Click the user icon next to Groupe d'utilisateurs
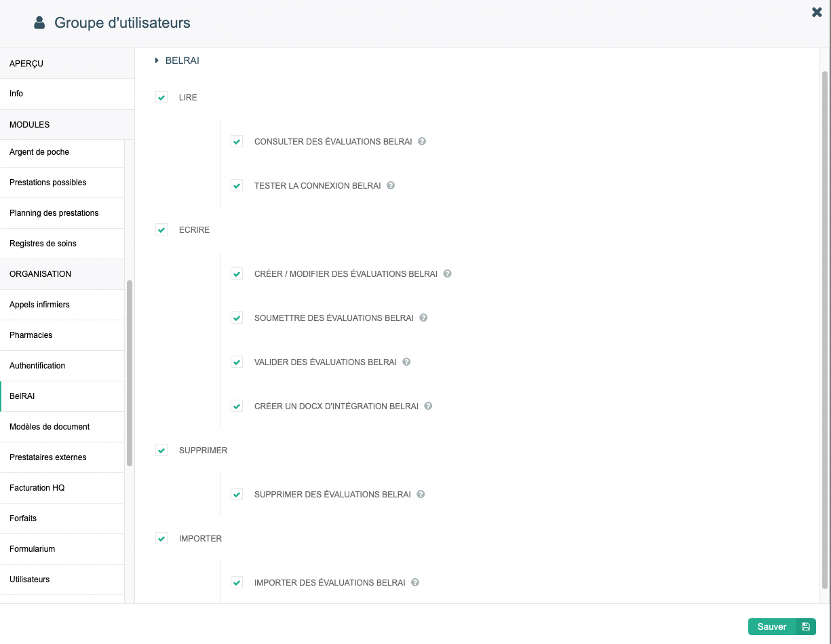The width and height of the screenshot is (831, 644). [39, 23]
